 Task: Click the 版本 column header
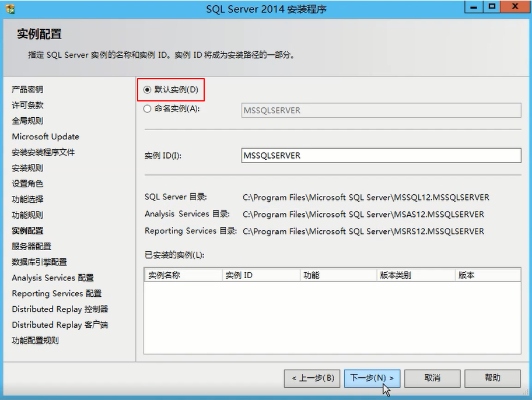488,275
